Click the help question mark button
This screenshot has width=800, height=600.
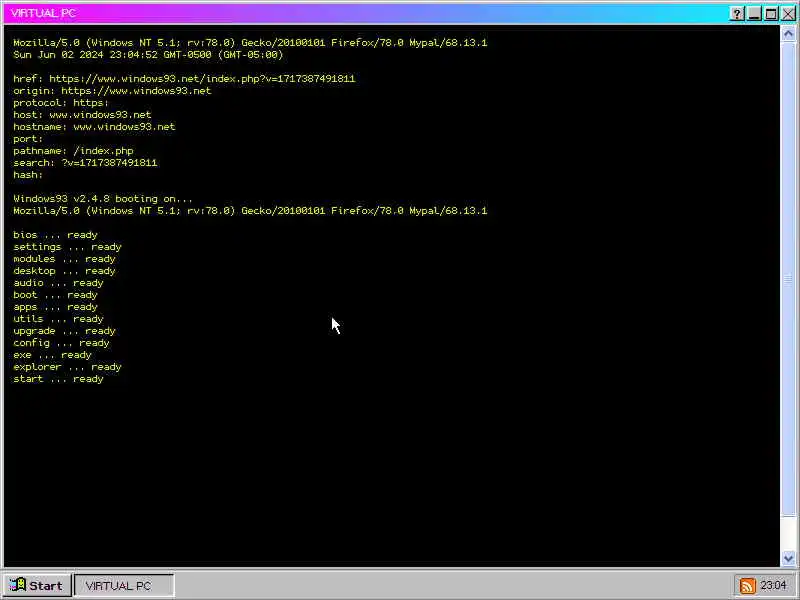pos(737,14)
